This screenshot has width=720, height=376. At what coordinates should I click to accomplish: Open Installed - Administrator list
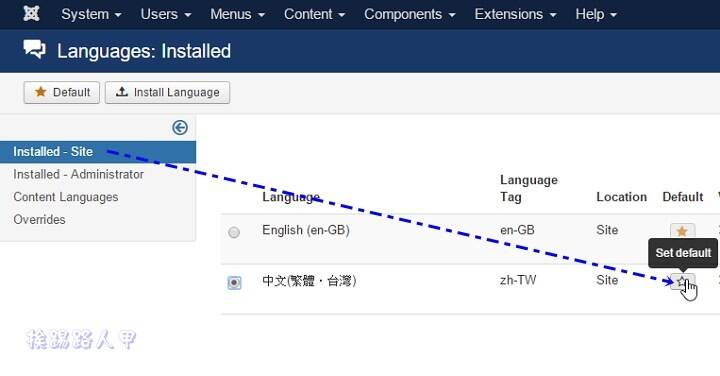pos(79,174)
